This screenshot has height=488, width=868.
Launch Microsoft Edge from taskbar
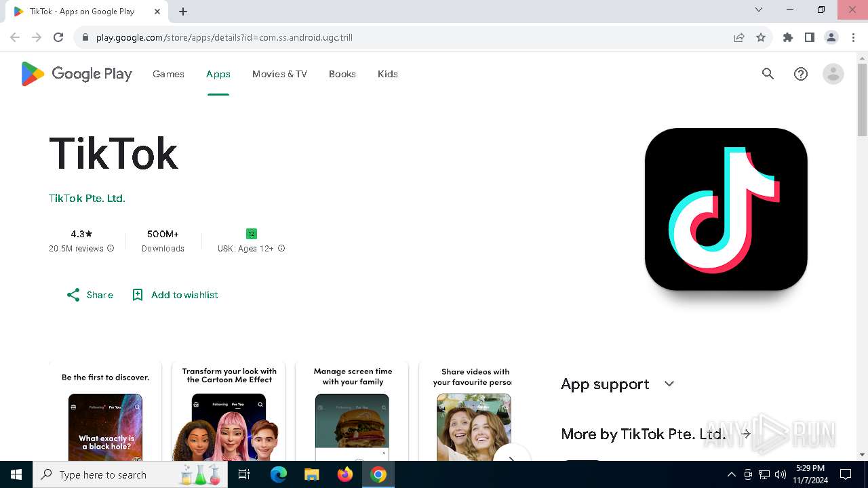pos(279,474)
